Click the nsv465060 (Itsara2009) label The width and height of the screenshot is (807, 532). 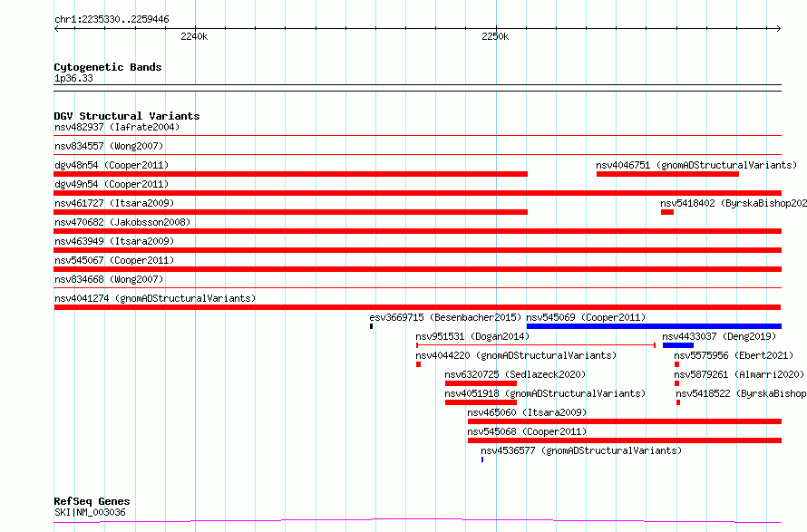pyautogui.click(x=527, y=412)
